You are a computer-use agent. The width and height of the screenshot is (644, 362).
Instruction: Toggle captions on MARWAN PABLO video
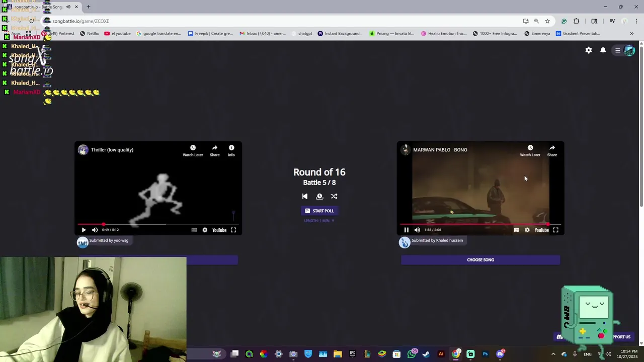[x=517, y=230]
